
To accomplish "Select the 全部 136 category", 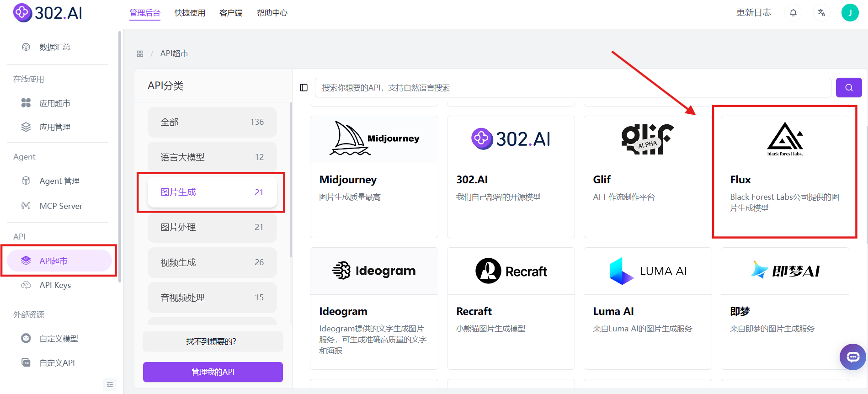I will pyautogui.click(x=212, y=122).
